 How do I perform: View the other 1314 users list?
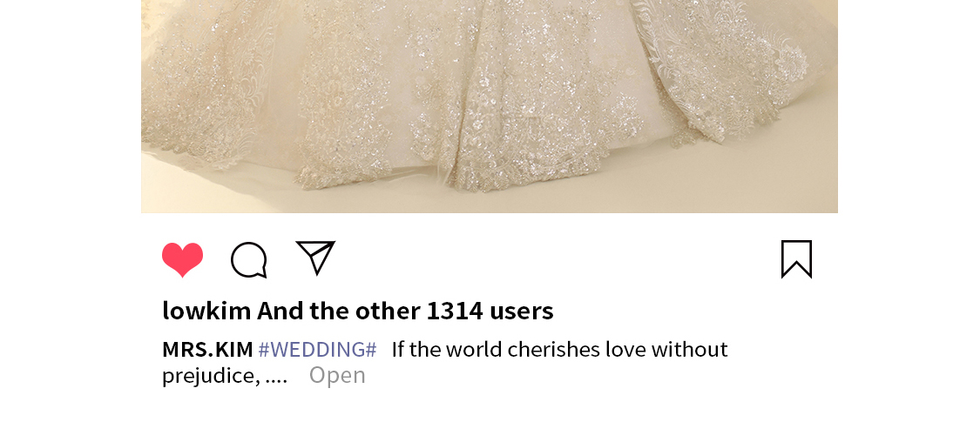[405, 311]
